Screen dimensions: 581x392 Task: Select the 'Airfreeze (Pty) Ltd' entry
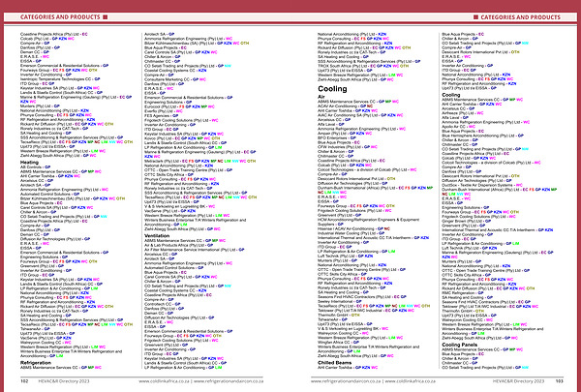(463, 113)
